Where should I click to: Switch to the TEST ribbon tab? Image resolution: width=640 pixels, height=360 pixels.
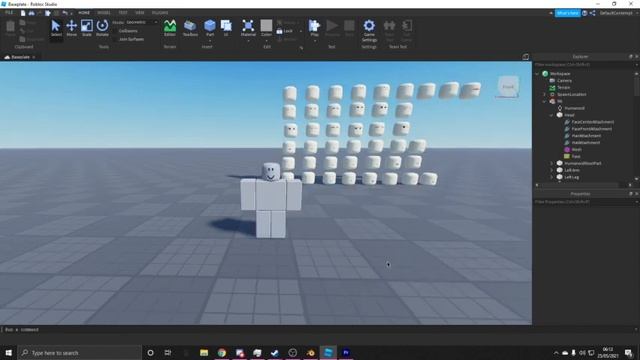point(123,13)
